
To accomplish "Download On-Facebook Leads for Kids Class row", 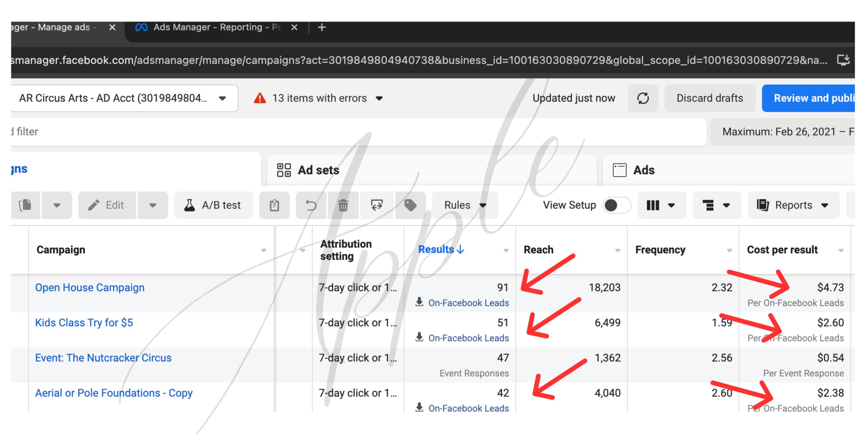I will pos(462,338).
